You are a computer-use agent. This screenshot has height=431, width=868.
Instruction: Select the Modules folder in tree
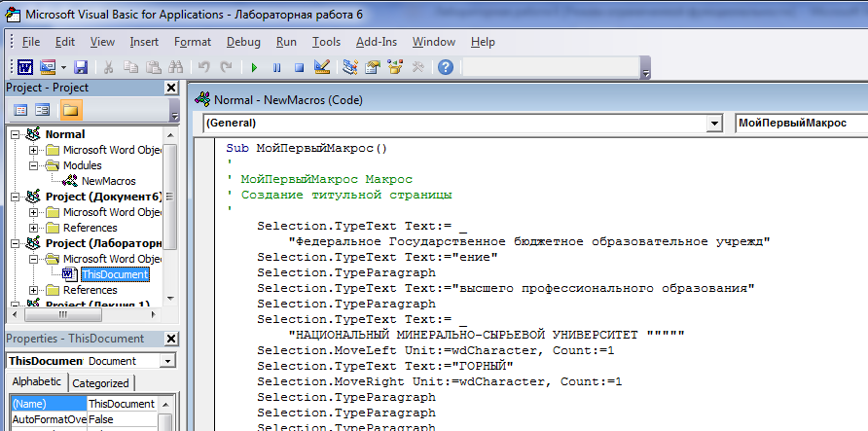(82, 165)
